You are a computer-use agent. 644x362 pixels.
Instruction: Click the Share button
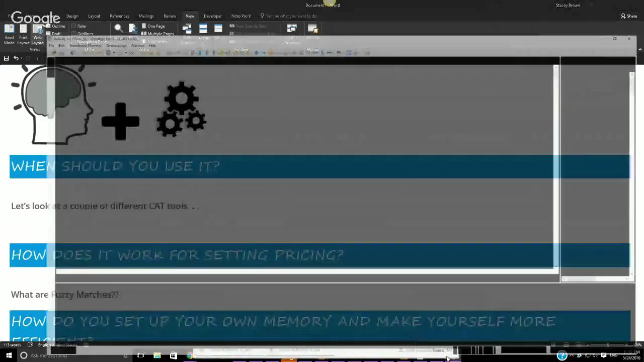point(629,16)
